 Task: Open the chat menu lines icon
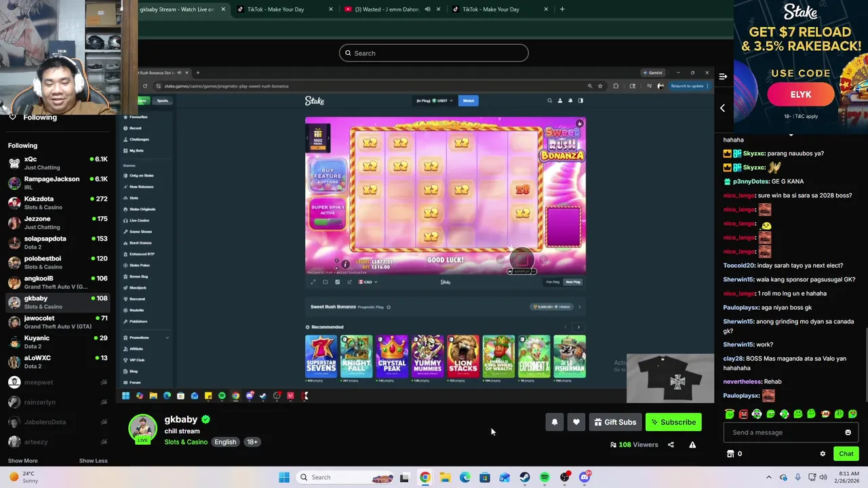click(723, 77)
